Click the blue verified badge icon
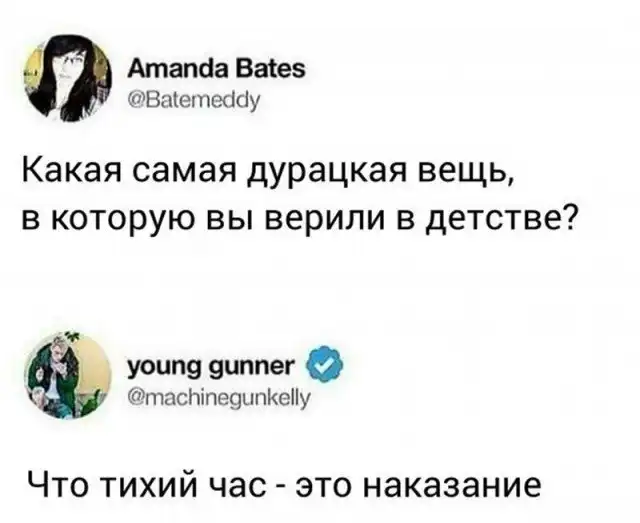This screenshot has width=640, height=523. click(324, 363)
